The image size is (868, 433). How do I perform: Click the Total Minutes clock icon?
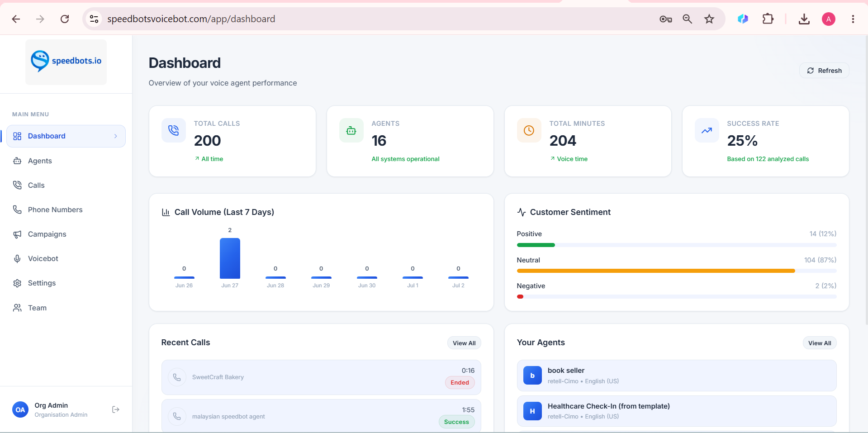click(529, 130)
